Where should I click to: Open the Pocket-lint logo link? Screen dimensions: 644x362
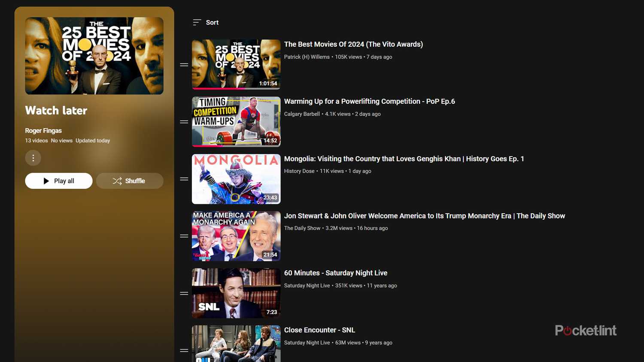click(x=586, y=330)
